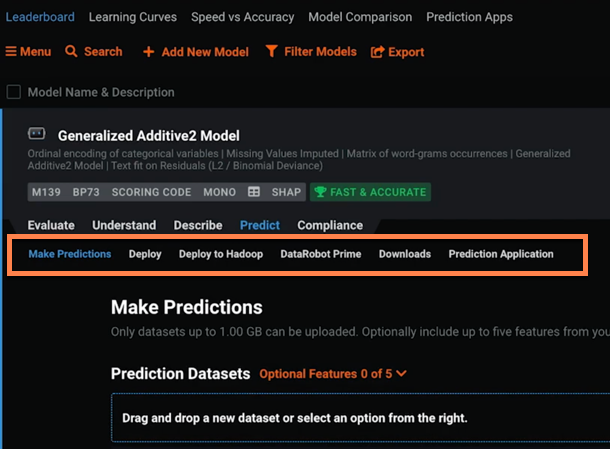Image resolution: width=610 pixels, height=449 pixels.
Task: Click the drag and drop dataset area
Action: click(x=360, y=418)
